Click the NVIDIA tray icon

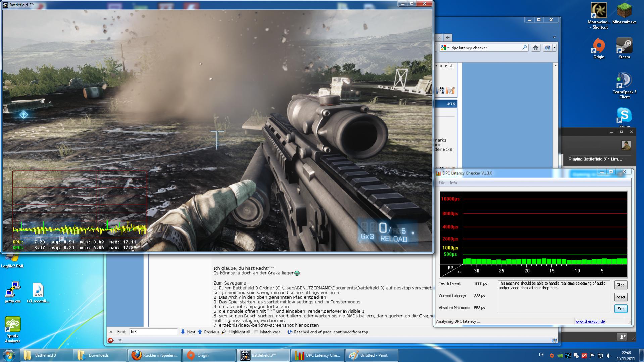(560, 355)
